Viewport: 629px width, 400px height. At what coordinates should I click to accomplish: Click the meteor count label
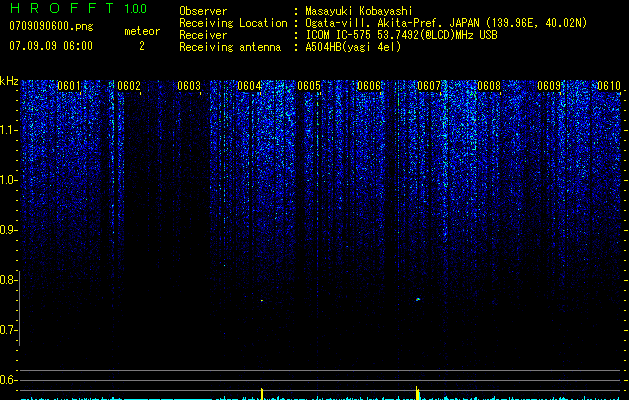point(142,31)
